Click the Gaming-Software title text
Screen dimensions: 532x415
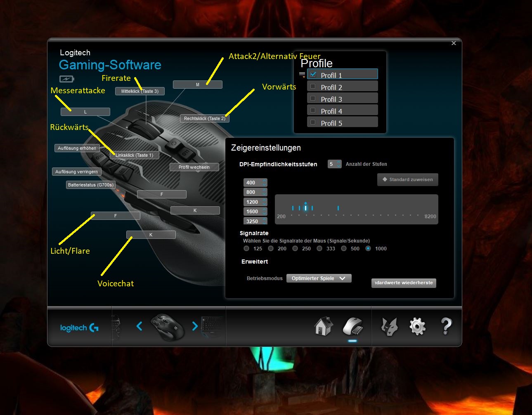point(110,65)
